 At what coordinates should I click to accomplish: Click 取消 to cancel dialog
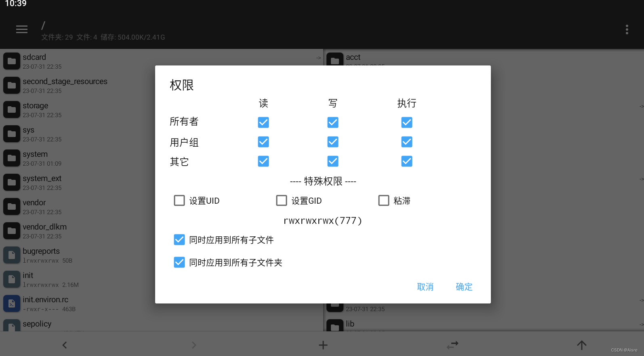[x=425, y=287]
